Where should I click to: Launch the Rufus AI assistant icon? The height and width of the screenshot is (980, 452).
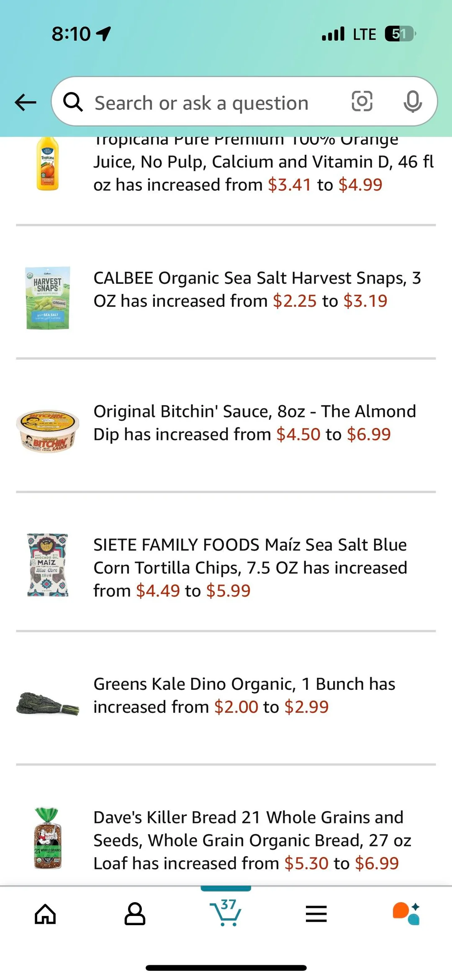click(x=406, y=913)
